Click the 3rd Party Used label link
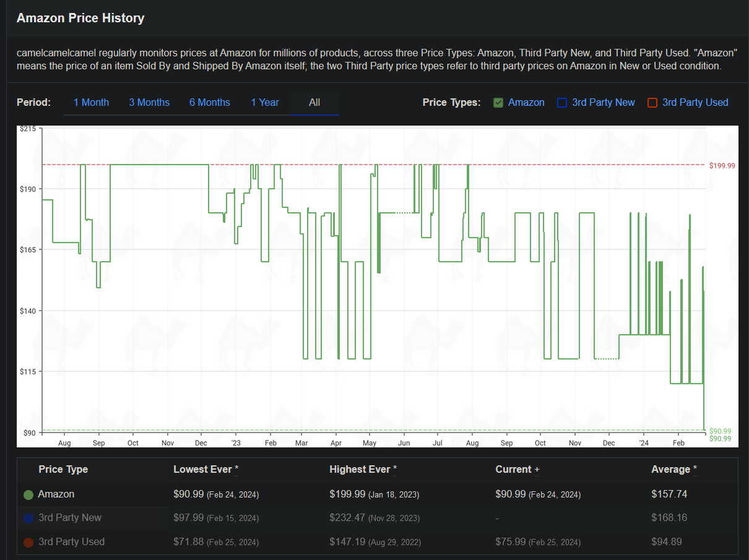This screenshot has height=560, width=749. pyautogui.click(x=695, y=103)
